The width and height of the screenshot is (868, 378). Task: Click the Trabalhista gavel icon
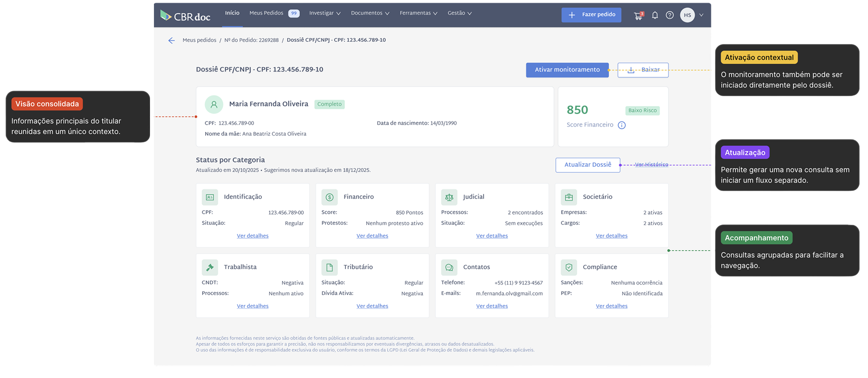tap(210, 267)
